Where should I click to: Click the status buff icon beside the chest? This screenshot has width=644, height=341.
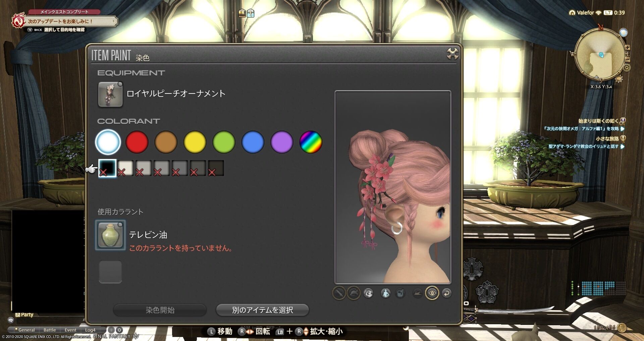click(251, 13)
